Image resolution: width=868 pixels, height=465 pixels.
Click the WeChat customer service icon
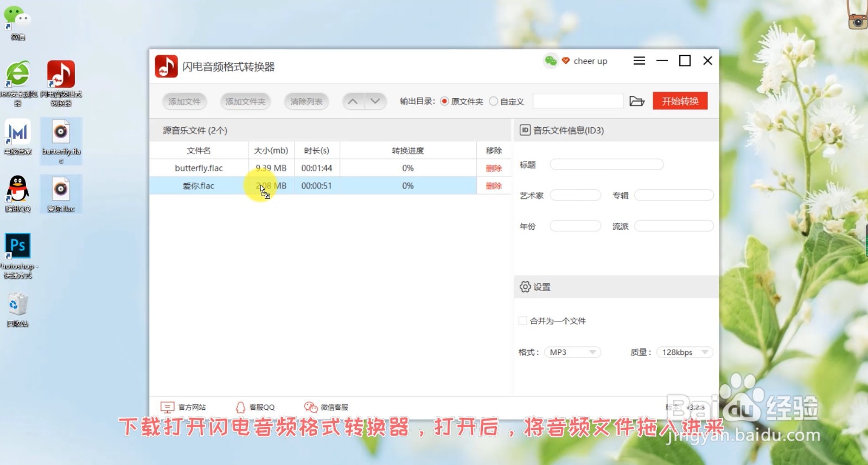[311, 407]
